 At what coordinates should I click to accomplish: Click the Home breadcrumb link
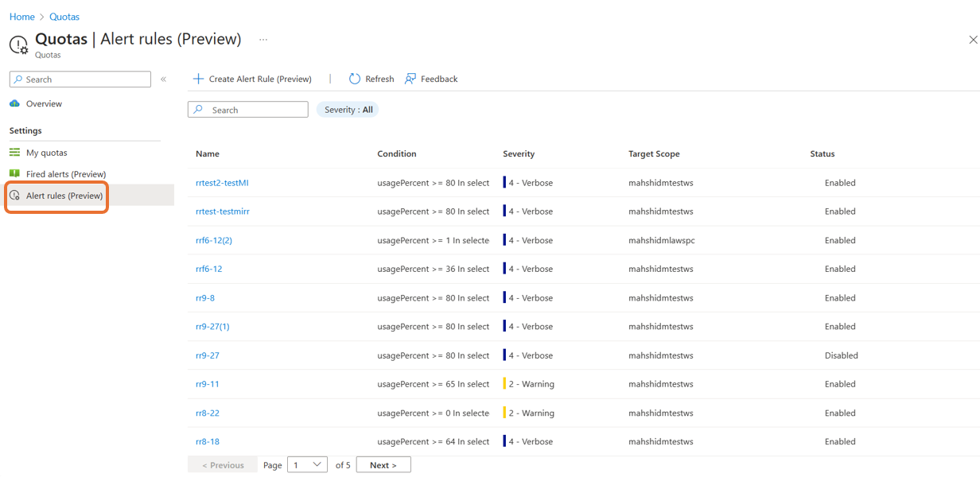tap(21, 17)
